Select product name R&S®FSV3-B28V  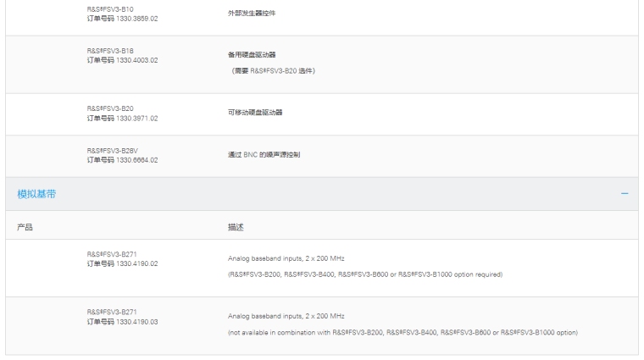pyautogui.click(x=112, y=151)
